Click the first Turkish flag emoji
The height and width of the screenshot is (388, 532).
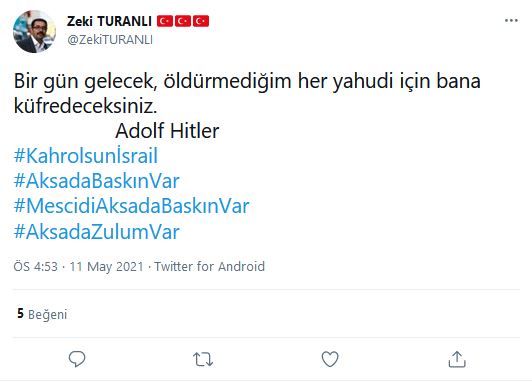pos(165,21)
